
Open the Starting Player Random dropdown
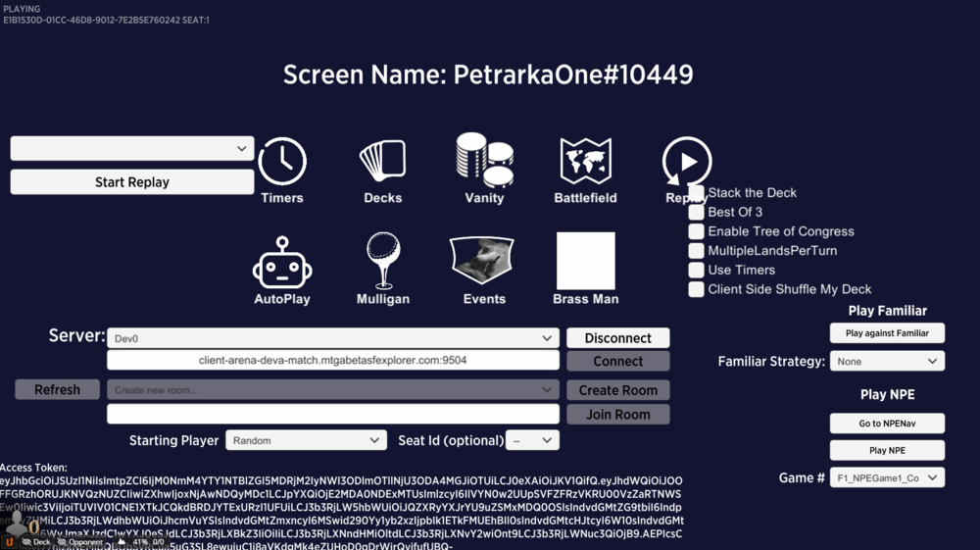[306, 440]
